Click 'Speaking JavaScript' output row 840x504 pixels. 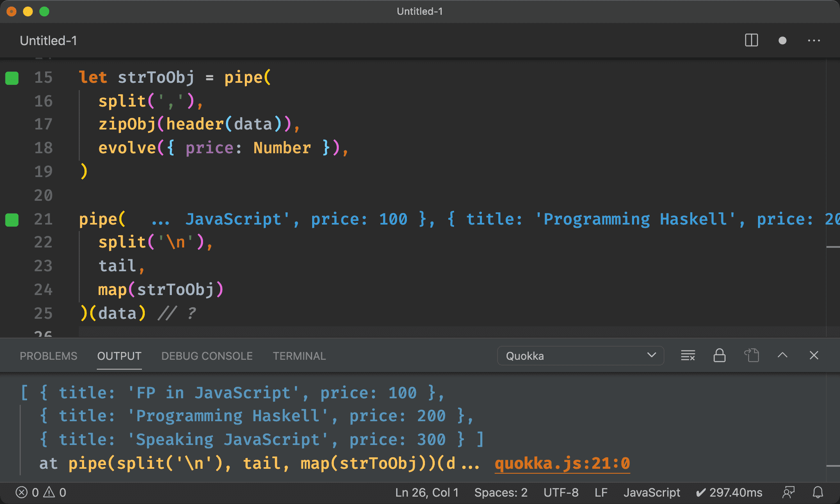click(x=262, y=440)
